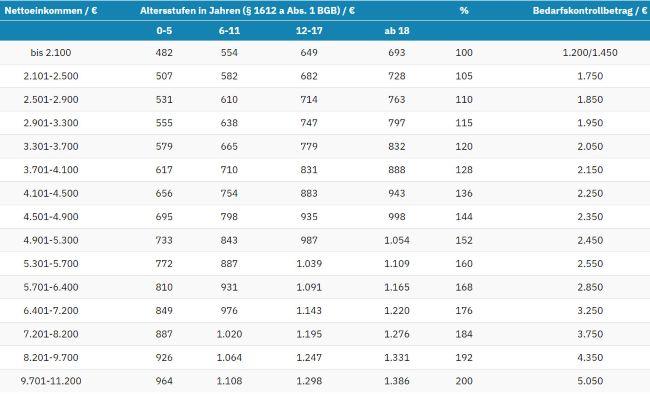Click the 4.350 Bedarfskontrollbetrag value
Viewport: 650px width, 394px height.
pos(590,358)
